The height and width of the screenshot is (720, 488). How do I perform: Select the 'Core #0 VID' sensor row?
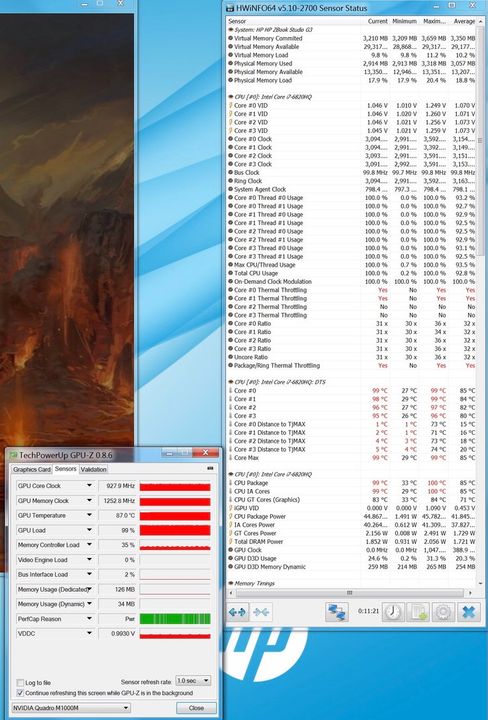click(352, 106)
